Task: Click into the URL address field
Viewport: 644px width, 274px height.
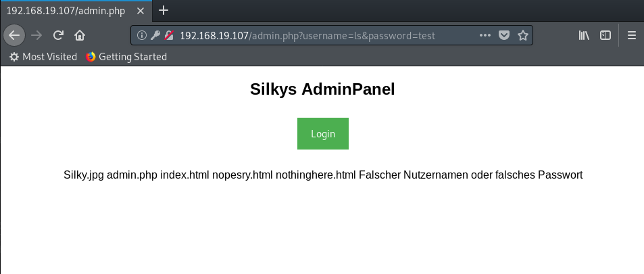Action: point(324,35)
